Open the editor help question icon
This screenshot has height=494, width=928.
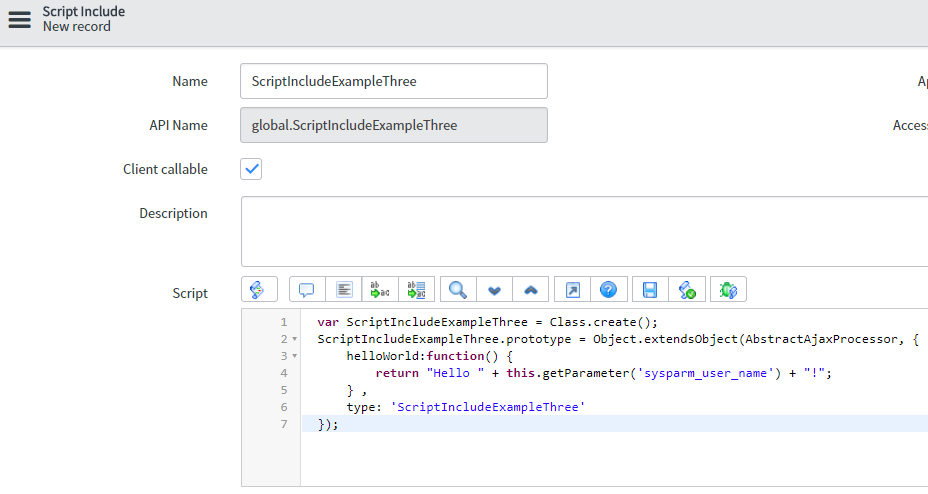tap(608, 290)
